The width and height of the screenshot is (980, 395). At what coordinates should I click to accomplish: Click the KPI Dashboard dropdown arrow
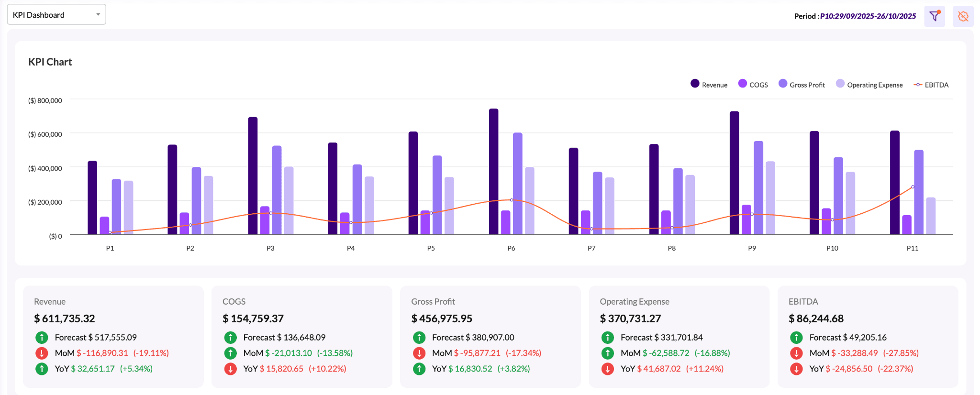pos(98,15)
